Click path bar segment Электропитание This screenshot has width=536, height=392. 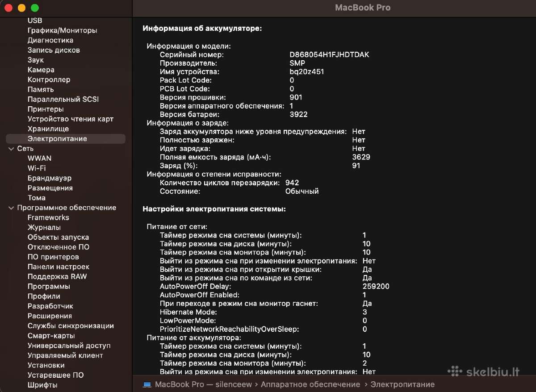402,384
